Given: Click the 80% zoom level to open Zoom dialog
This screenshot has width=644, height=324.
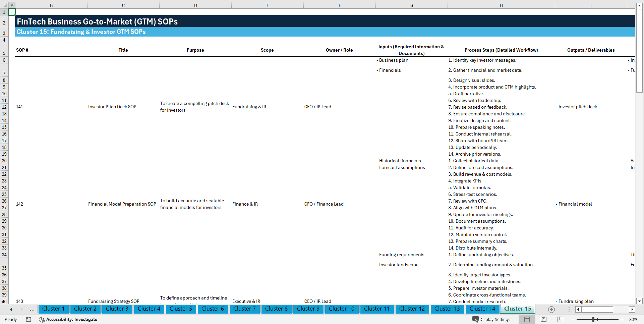Looking at the screenshot, I should coord(633,319).
